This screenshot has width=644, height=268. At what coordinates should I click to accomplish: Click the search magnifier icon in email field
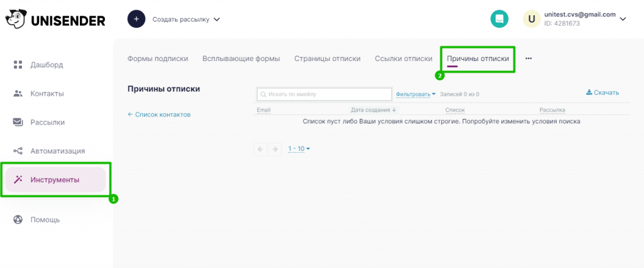click(x=263, y=94)
